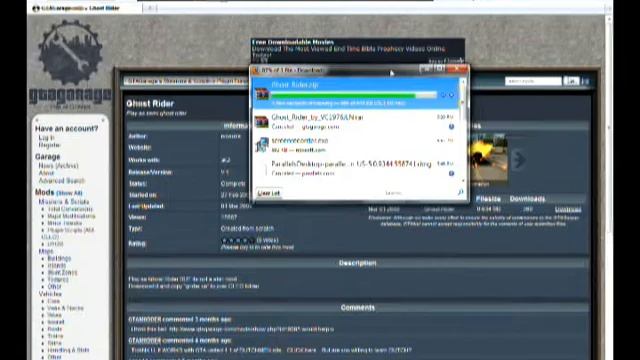
Task: Click the GTAGarage breadcrumb link
Action: 142,81
